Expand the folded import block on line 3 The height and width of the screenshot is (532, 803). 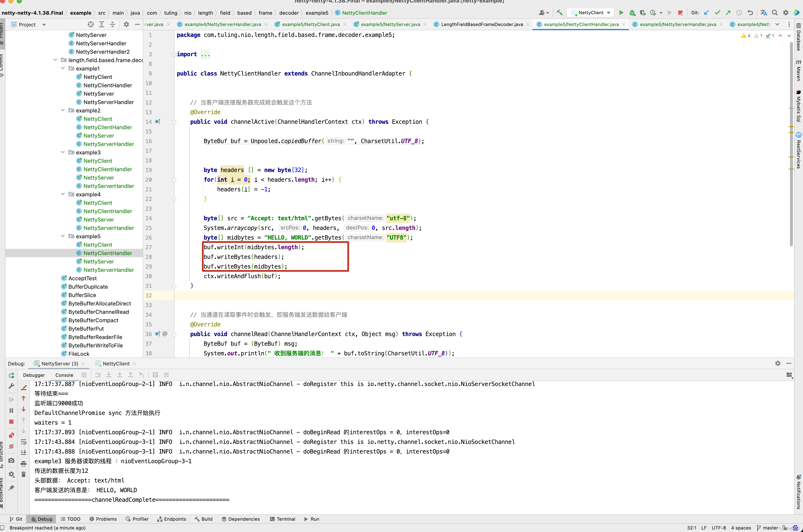tap(174, 54)
